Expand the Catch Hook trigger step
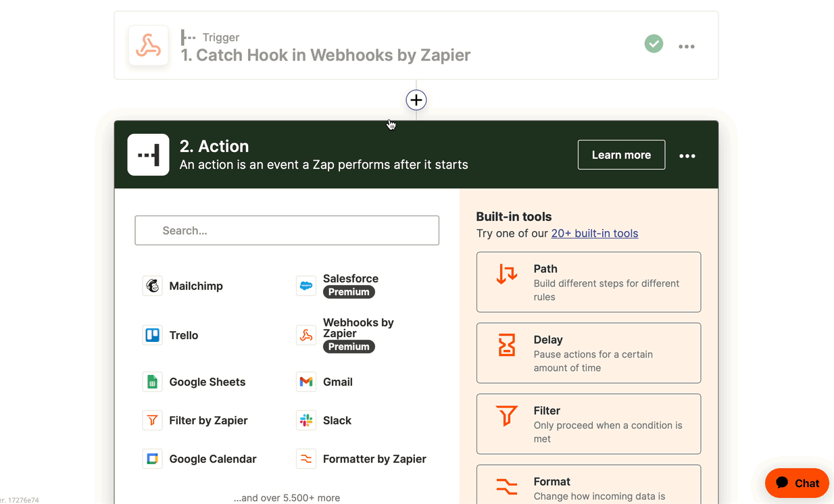The image size is (834, 504). coord(324,55)
